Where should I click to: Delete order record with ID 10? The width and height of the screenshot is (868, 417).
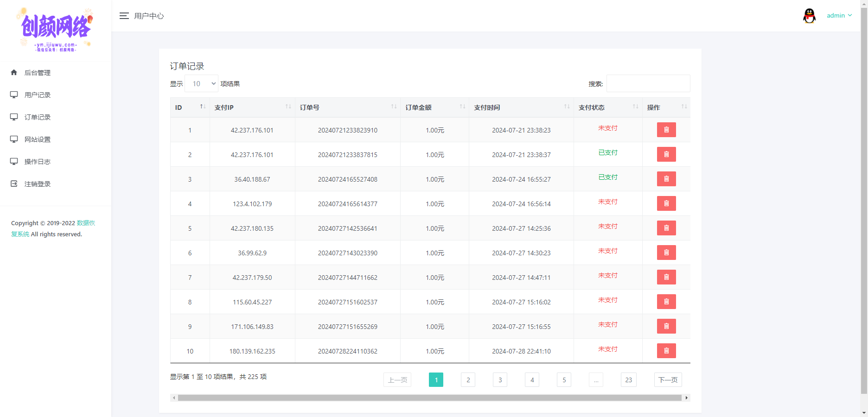point(666,351)
